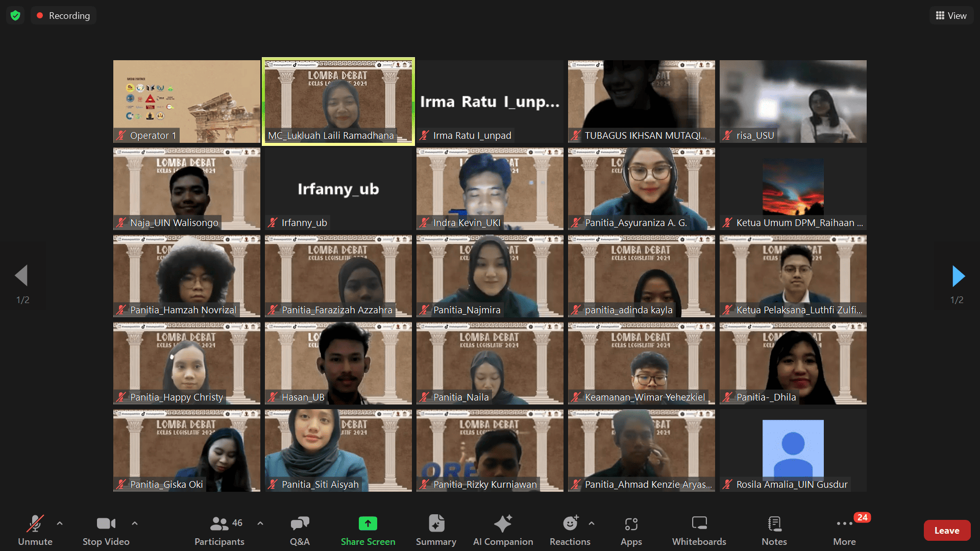Open the More options menu

[x=844, y=530]
